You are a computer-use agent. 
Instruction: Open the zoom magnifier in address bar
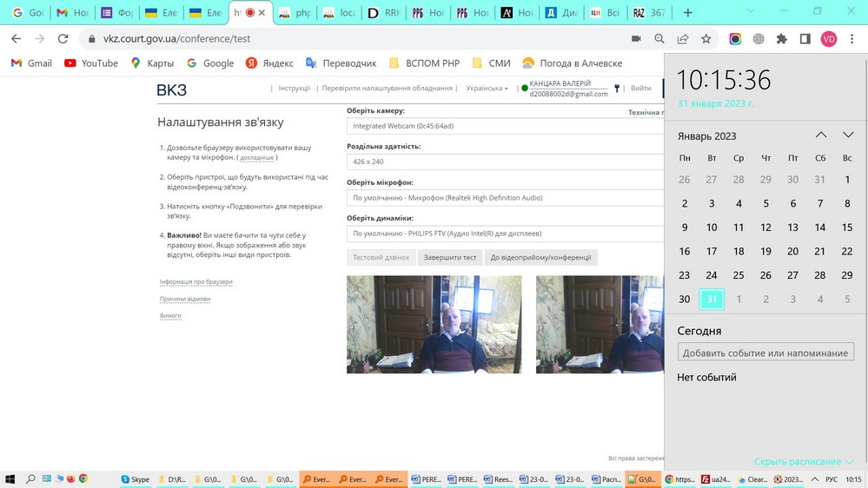[659, 39]
